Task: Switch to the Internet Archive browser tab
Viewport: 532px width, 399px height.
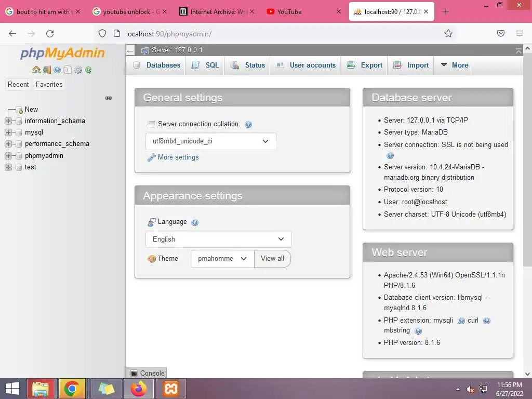Action: point(217,12)
